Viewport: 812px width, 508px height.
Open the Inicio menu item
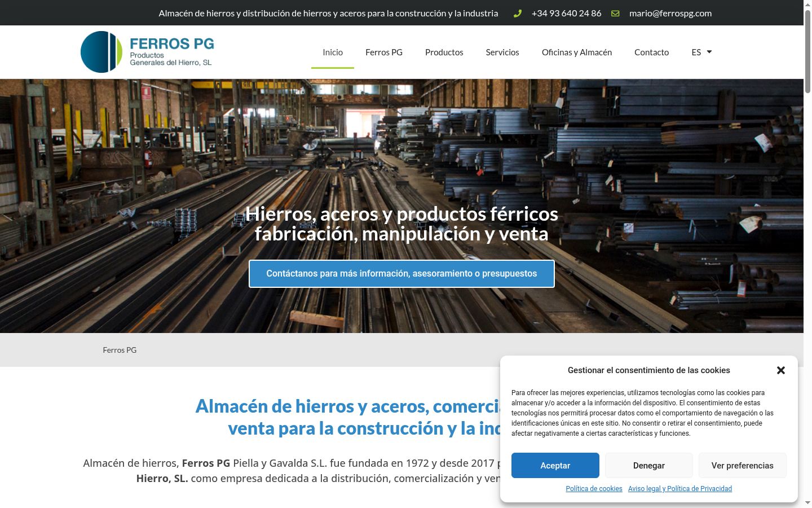tap(333, 52)
